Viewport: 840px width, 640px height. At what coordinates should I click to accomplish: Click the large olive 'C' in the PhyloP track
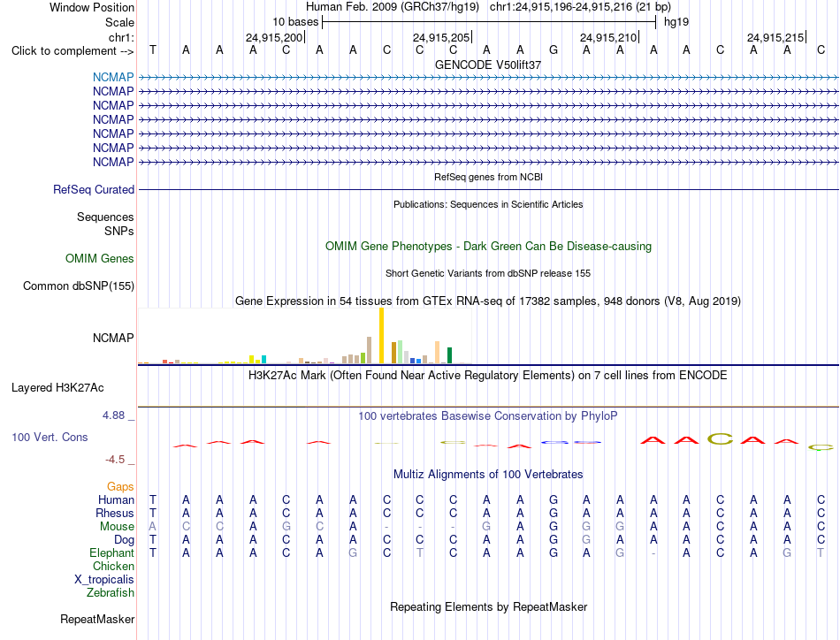pos(720,439)
